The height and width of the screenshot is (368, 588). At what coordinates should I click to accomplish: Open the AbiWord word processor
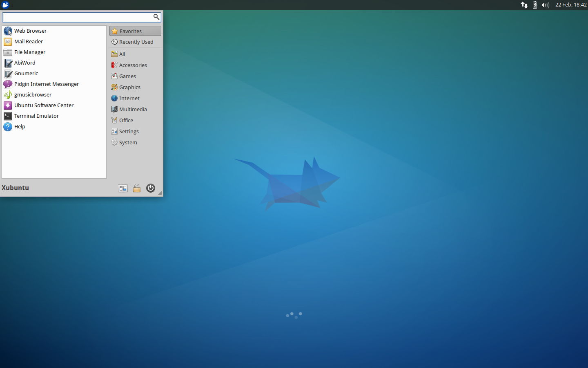coord(25,63)
